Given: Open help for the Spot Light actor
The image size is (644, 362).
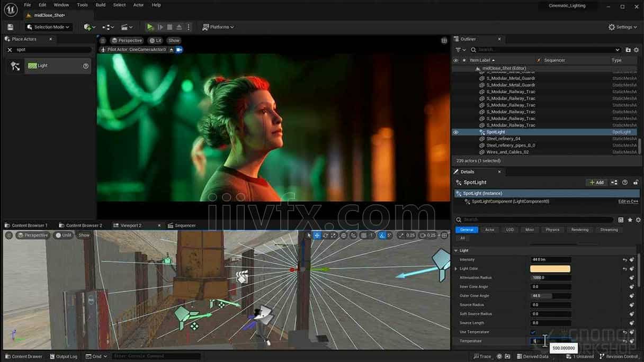Looking at the screenshot, I should [86, 66].
